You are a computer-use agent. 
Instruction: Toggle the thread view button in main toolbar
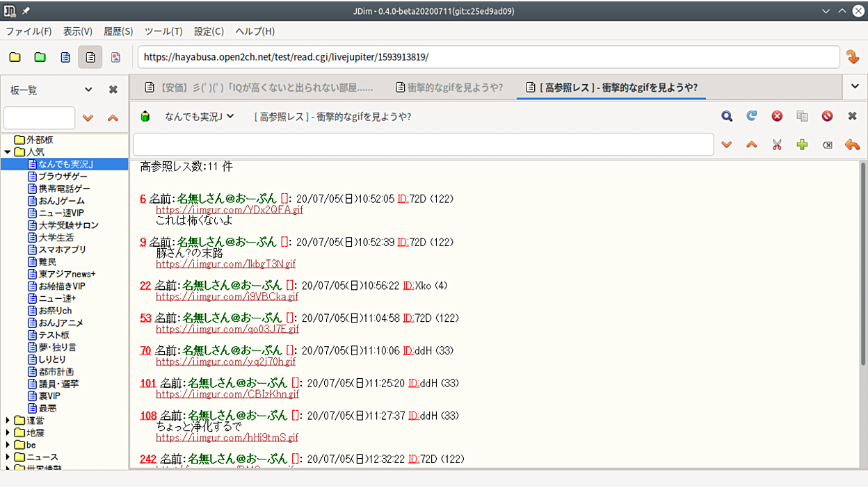[x=90, y=57]
